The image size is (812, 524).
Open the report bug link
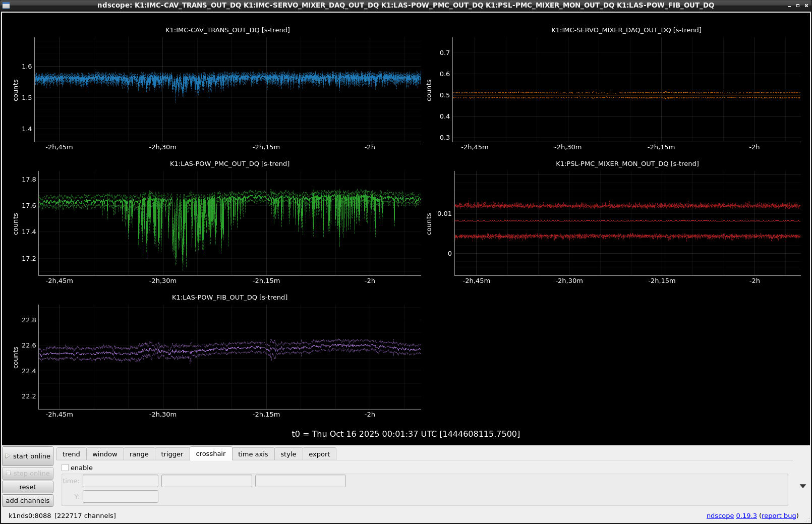778,515
